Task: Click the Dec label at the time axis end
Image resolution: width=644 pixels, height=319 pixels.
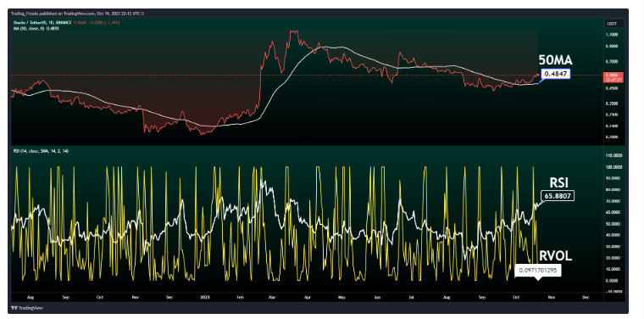Action: (586, 296)
